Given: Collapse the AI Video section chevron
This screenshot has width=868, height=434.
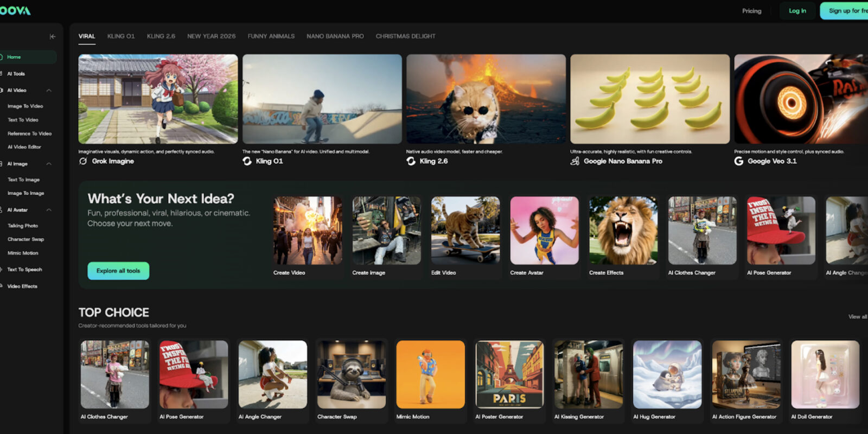Looking at the screenshot, I should (49, 91).
